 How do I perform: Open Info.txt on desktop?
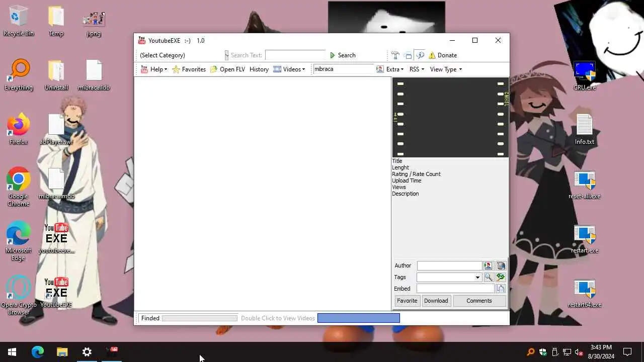tap(585, 130)
